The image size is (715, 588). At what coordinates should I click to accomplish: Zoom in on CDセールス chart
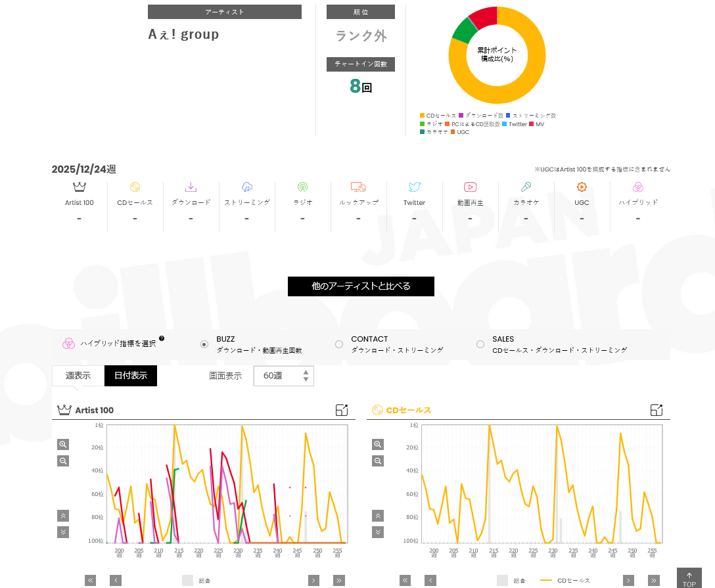(x=378, y=444)
